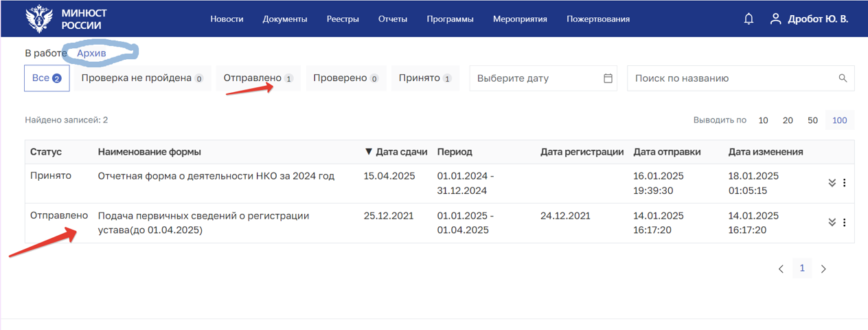Go to previous page arrow

781,269
